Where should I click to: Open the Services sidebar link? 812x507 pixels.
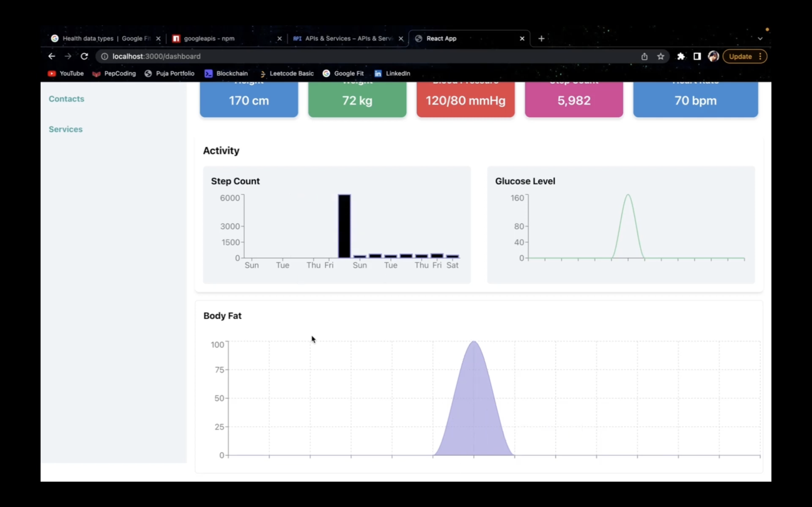(x=65, y=129)
